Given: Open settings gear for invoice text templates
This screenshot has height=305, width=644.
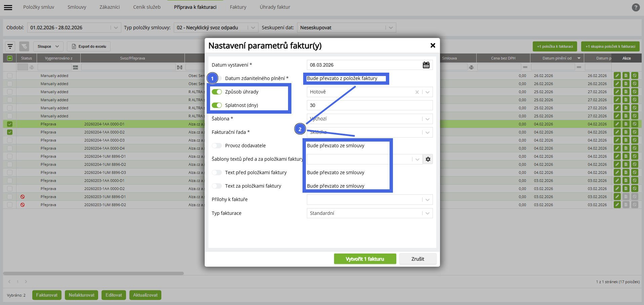Looking at the screenshot, I should 428,159.
